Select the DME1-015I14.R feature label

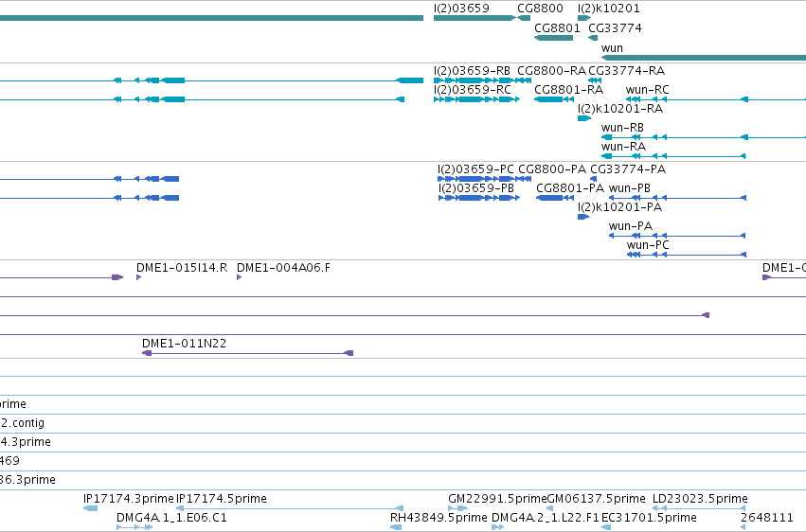coord(182,268)
